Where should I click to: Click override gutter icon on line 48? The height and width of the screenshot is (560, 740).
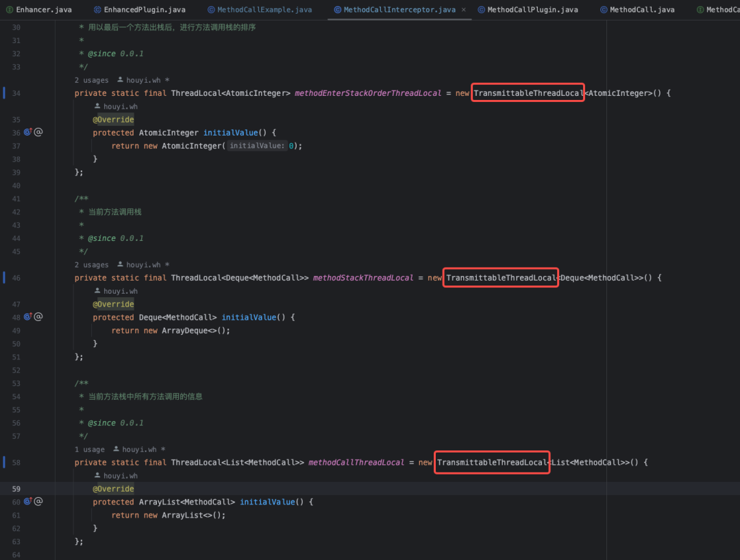28,317
